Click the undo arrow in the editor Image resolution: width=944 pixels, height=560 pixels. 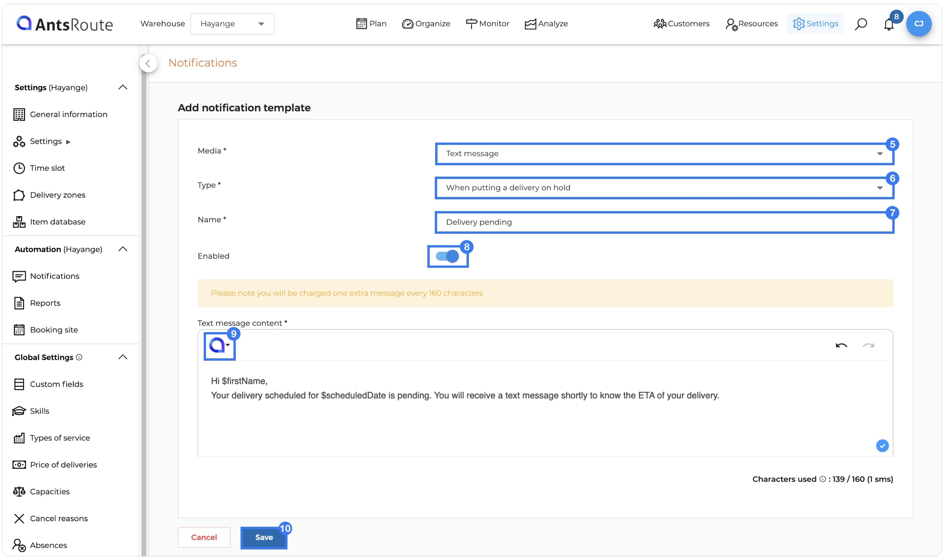click(x=841, y=345)
